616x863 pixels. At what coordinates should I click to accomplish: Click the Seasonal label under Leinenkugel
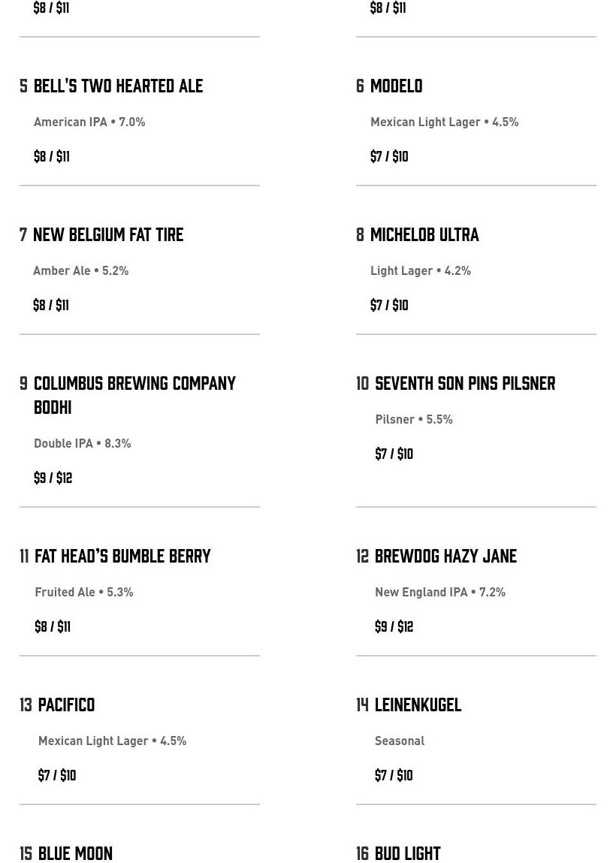(400, 741)
